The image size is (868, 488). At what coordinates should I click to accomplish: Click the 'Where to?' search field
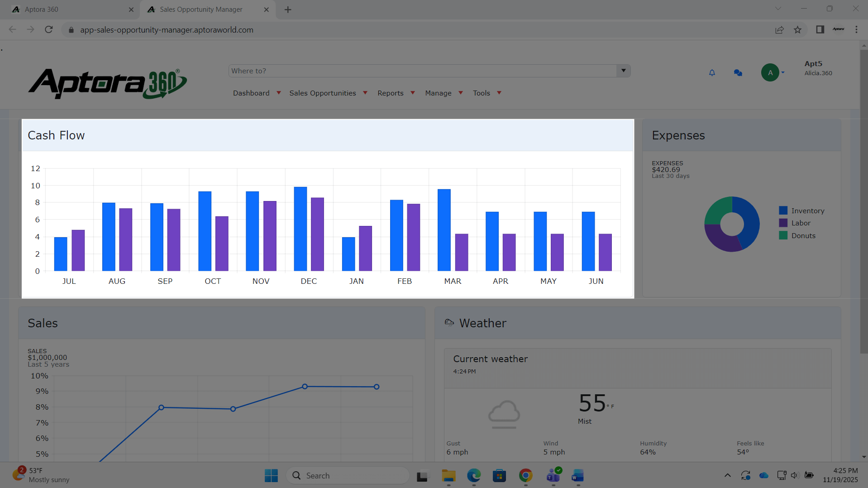(x=422, y=71)
